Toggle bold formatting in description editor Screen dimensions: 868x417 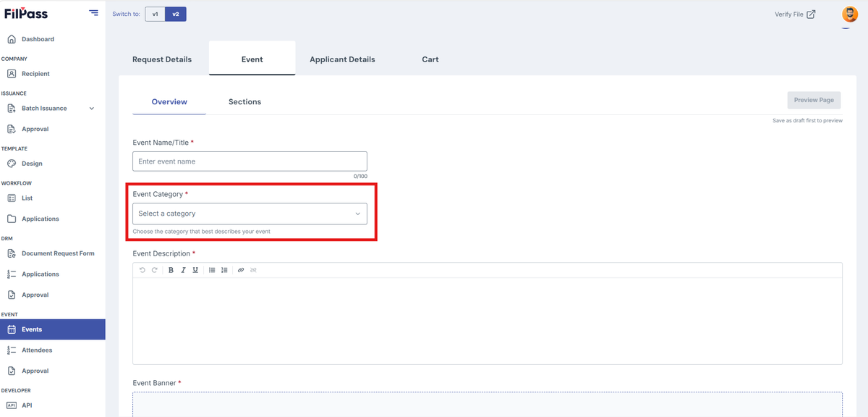coord(171,270)
